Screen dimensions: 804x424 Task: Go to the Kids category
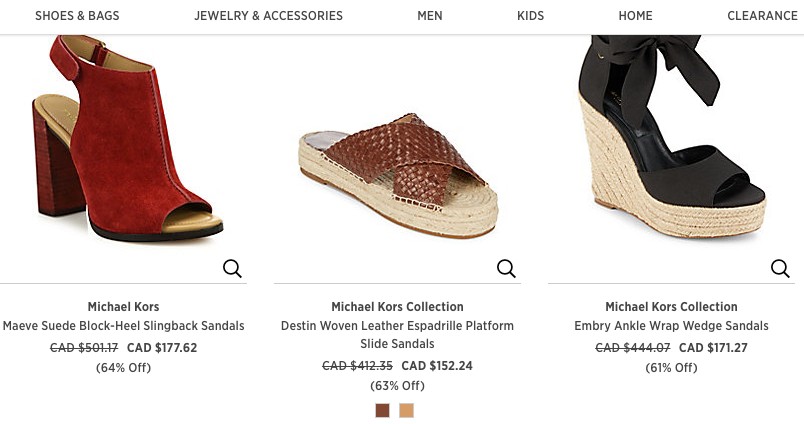(531, 16)
